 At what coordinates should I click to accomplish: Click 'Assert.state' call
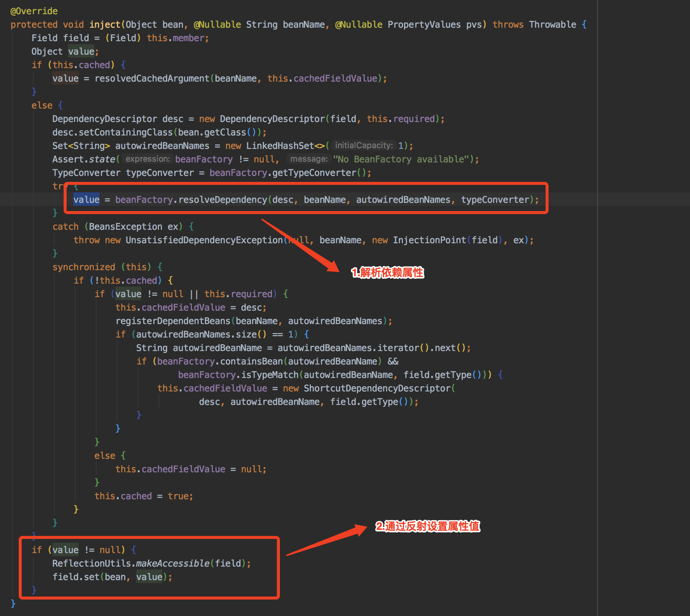pyautogui.click(x=84, y=159)
